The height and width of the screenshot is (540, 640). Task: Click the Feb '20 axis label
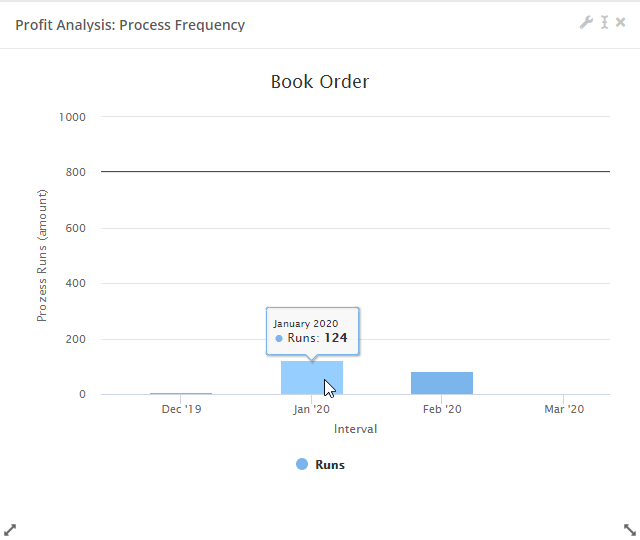(442, 409)
